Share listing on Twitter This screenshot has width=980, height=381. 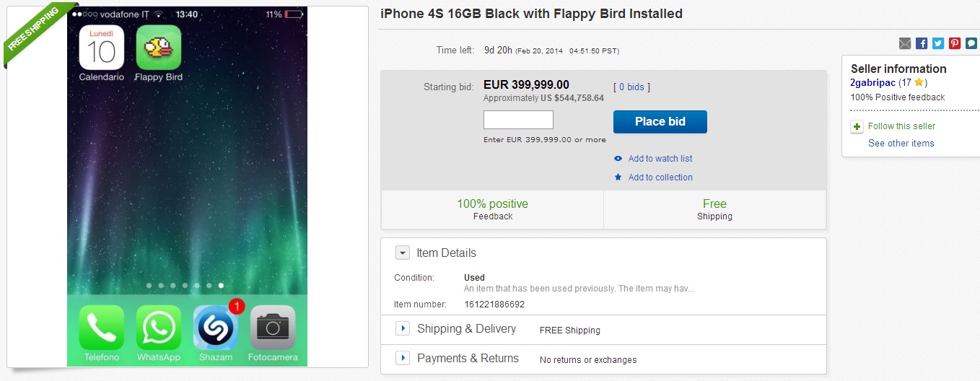click(x=938, y=43)
